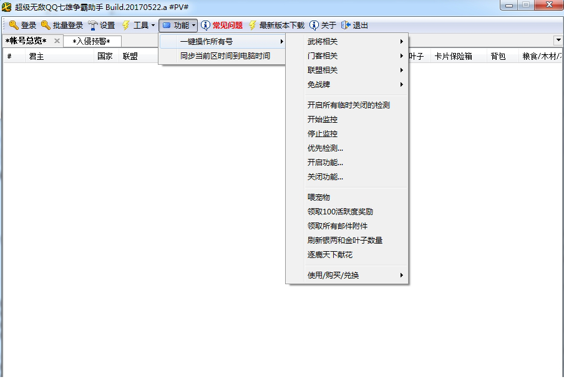Viewport: 564px width, 392px height.
Task: Sort by the 国家 column header
Action: tap(106, 57)
